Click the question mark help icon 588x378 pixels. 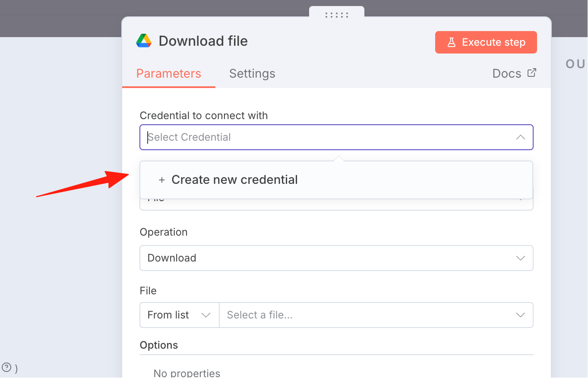tap(6, 368)
